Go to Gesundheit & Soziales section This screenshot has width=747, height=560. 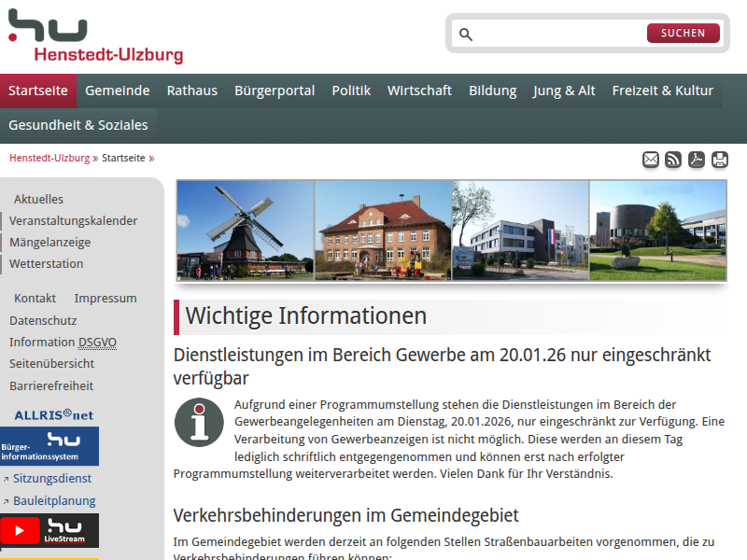78,125
